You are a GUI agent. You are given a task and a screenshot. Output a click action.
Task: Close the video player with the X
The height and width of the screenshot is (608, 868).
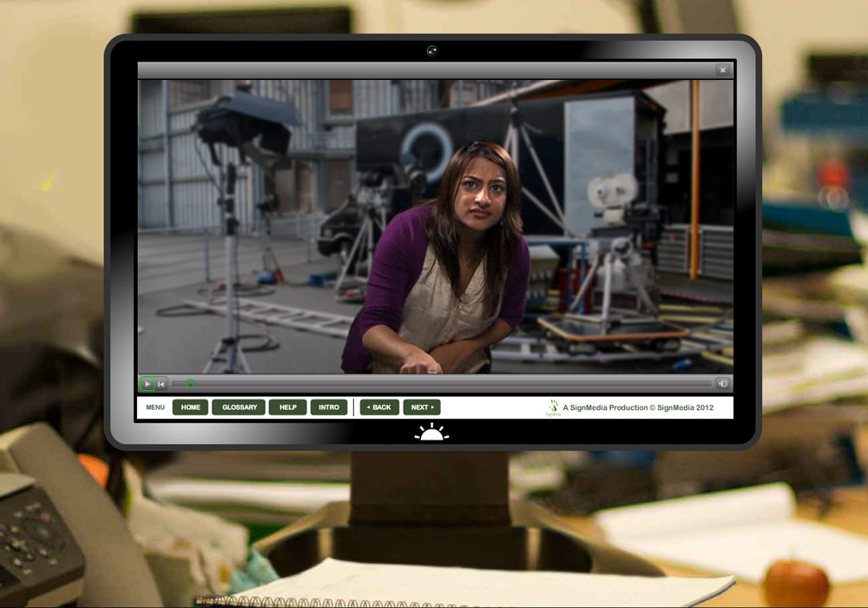722,70
